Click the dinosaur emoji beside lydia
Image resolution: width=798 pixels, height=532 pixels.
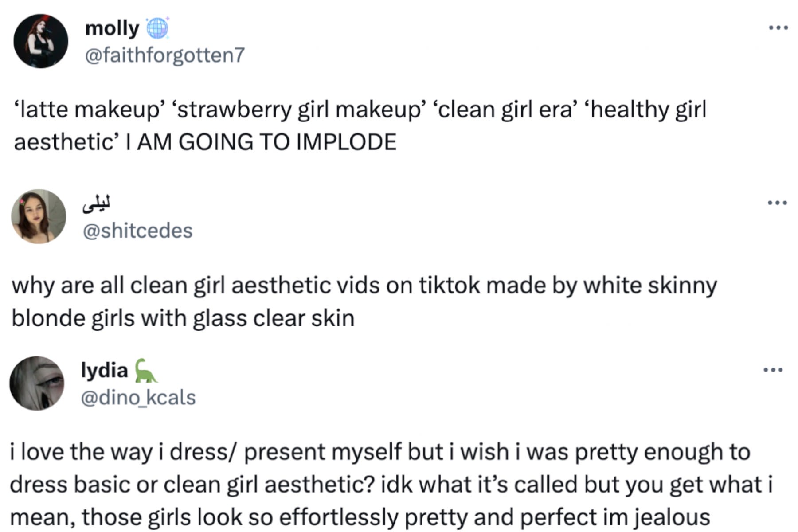[x=145, y=371]
